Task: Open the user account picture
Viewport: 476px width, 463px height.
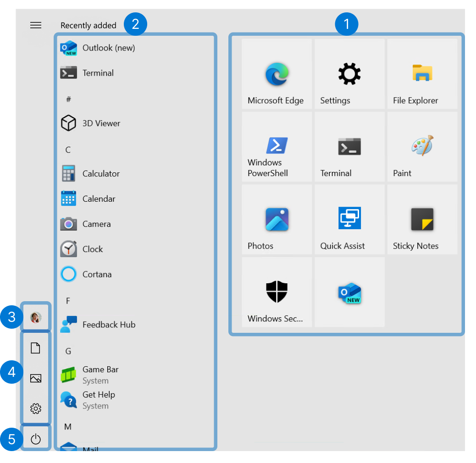Action: [x=36, y=317]
